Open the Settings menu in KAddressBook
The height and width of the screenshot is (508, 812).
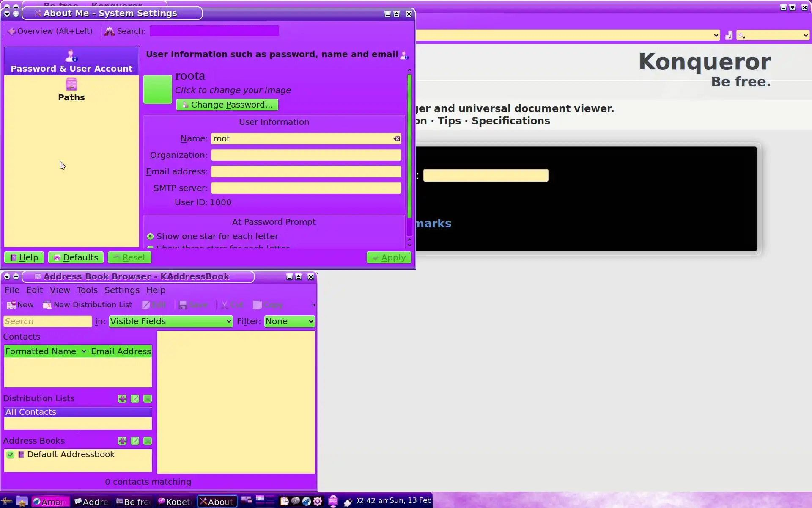122,290
